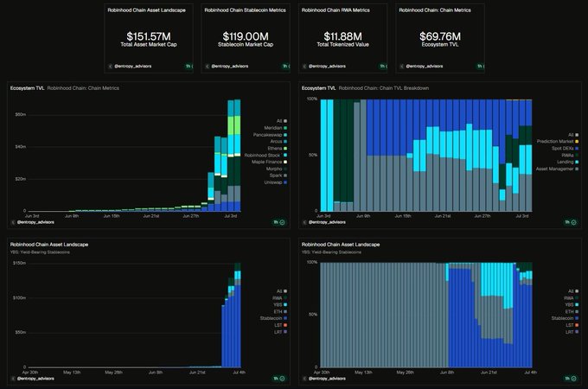588x389 pixels.
Task: Click 1h refresh badge on Total Tokenized Value card
Action: 383,67
